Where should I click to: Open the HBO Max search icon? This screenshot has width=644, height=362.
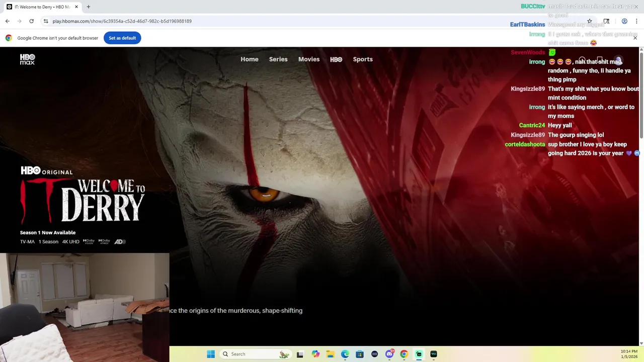click(582, 60)
